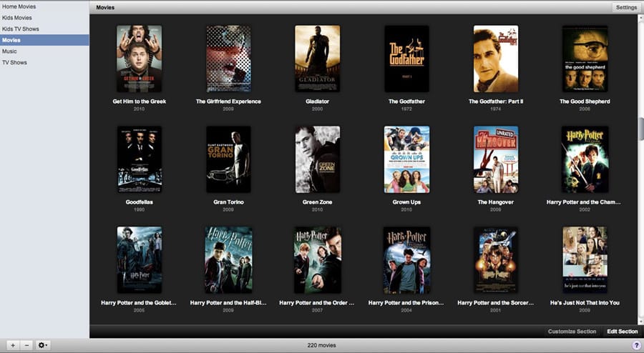This screenshot has width=644, height=353.
Task: Add a new library section with plus button
Action: pos(13,345)
